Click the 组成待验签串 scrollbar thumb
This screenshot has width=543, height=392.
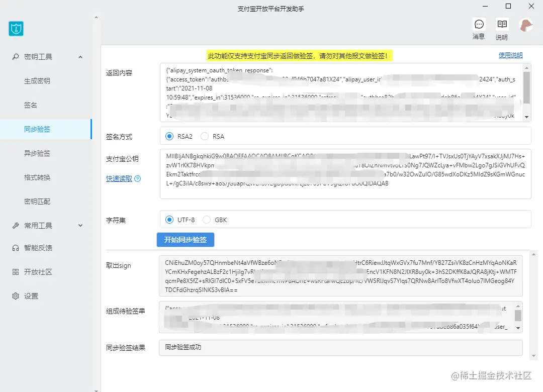click(x=518, y=316)
